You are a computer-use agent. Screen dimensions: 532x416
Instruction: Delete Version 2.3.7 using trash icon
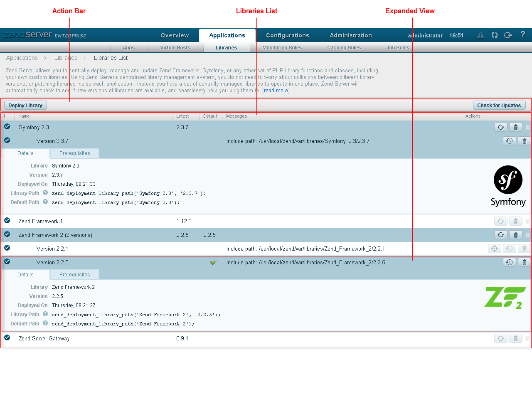click(525, 141)
